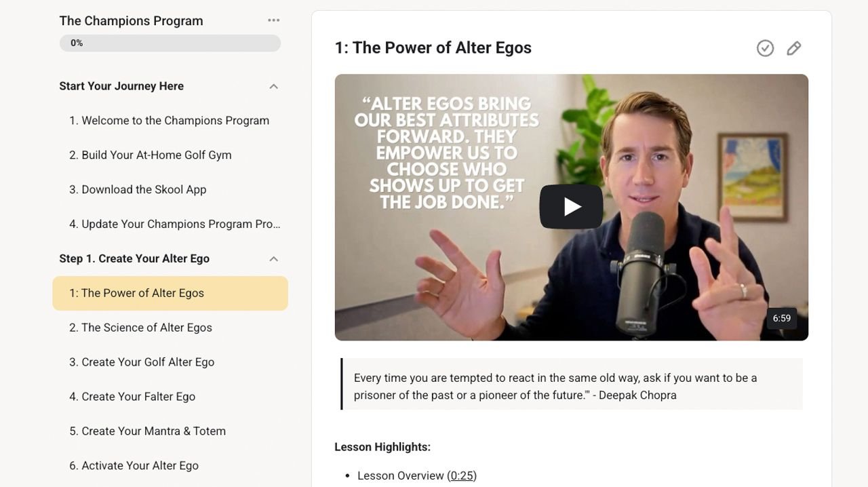The image size is (868, 487).
Task: Click the 6:59 video duration badge
Action: point(782,318)
